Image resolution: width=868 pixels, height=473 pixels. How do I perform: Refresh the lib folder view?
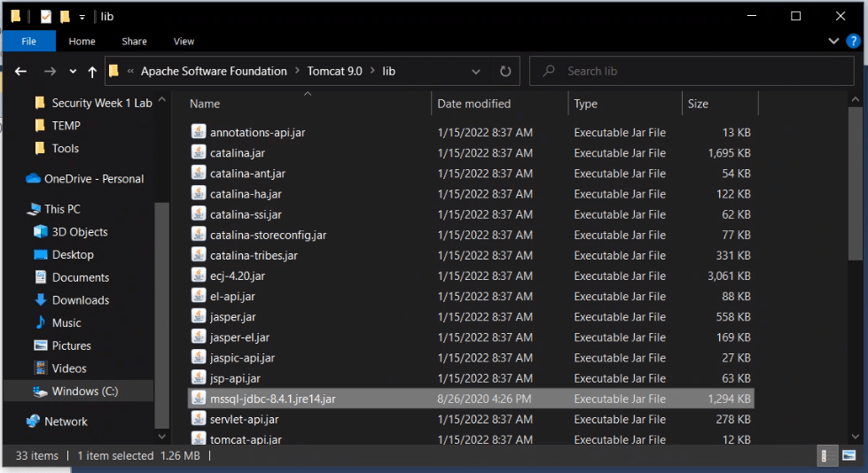[505, 72]
